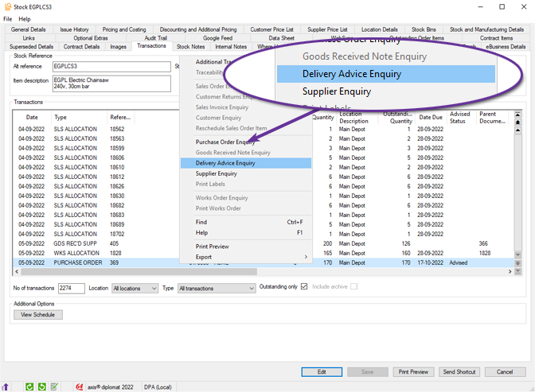Open Supplier Price List tab
Screen dimensions: 535x392
(327, 29)
